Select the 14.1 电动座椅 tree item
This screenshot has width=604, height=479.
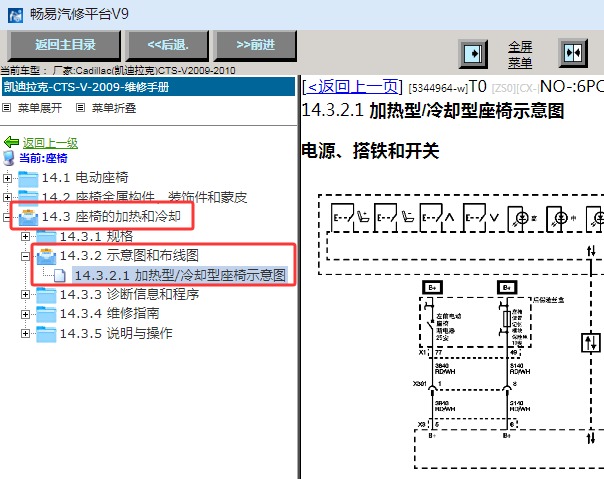85,178
